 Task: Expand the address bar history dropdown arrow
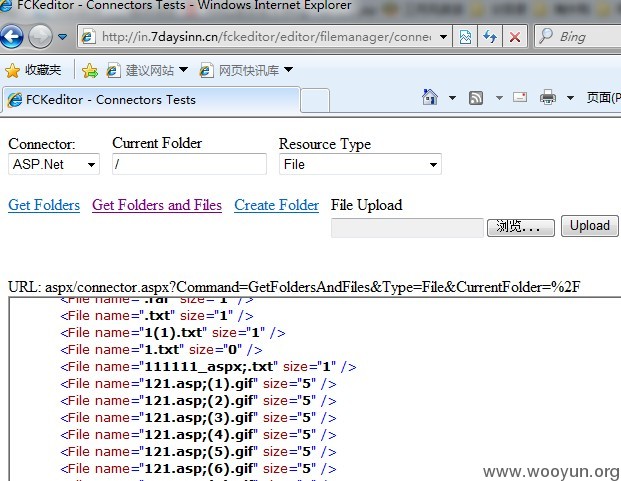pyautogui.click(x=444, y=37)
